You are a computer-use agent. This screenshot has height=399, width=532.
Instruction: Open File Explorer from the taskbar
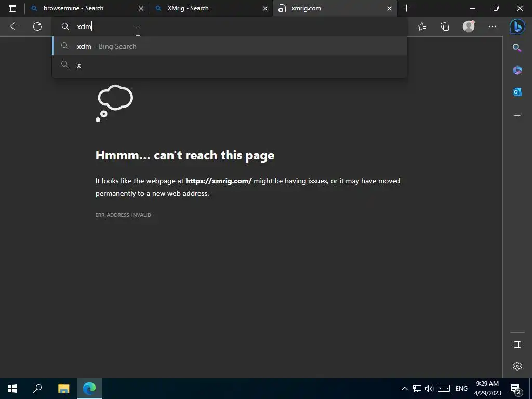pos(63,389)
